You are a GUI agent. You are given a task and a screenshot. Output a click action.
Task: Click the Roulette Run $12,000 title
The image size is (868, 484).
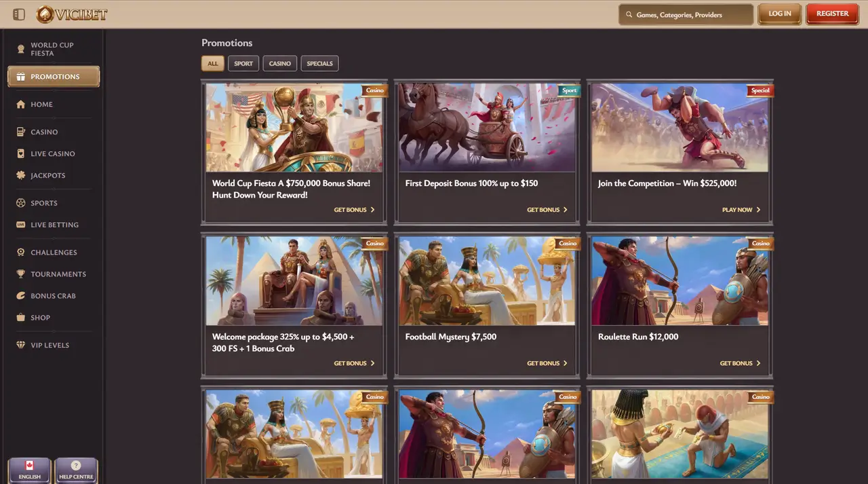pyautogui.click(x=638, y=337)
